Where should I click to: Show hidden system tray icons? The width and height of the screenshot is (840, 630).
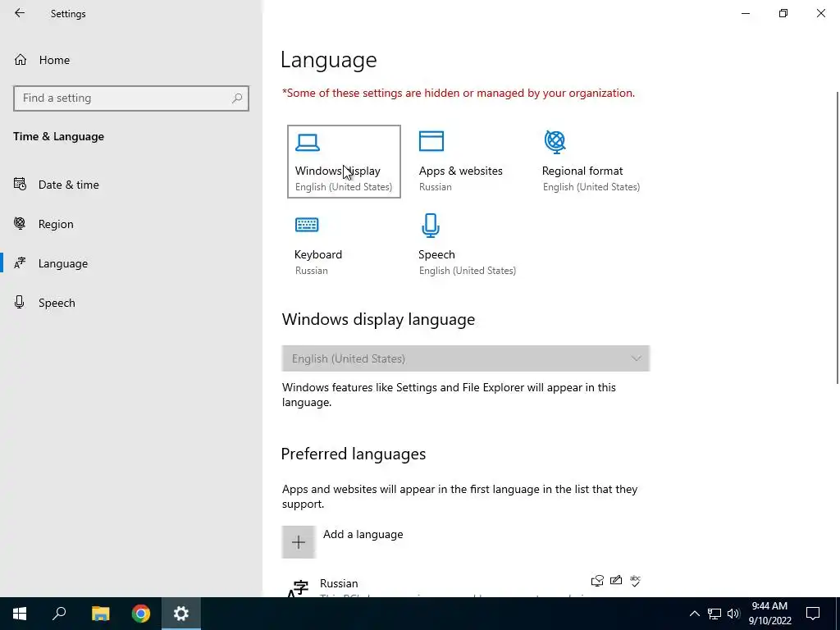pos(694,614)
